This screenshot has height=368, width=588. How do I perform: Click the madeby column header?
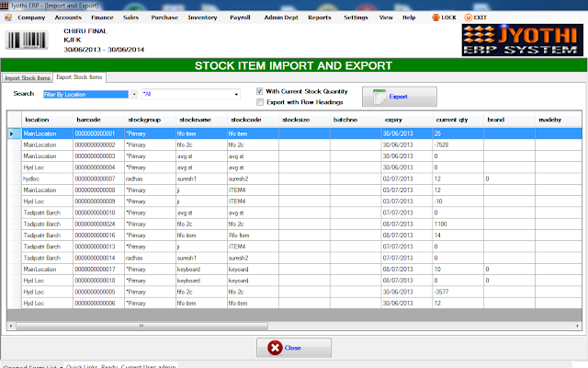coord(559,120)
